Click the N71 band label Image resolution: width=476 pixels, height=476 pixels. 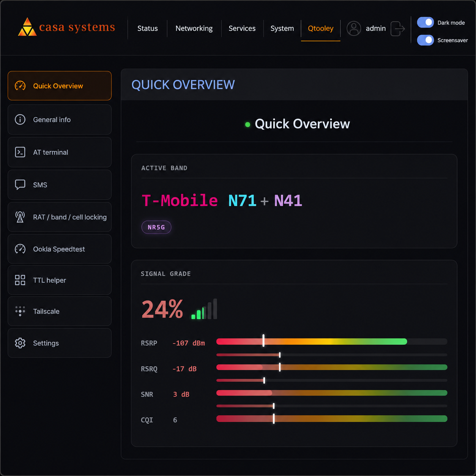click(243, 200)
